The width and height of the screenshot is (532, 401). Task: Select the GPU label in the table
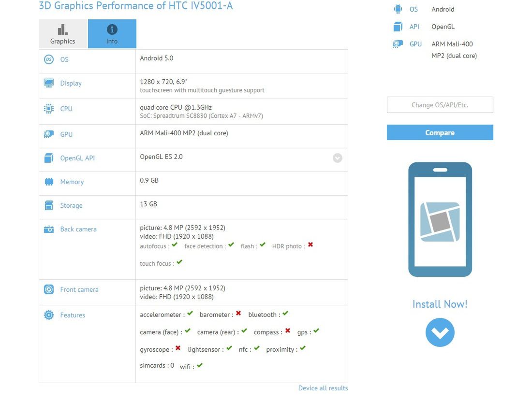(x=66, y=134)
